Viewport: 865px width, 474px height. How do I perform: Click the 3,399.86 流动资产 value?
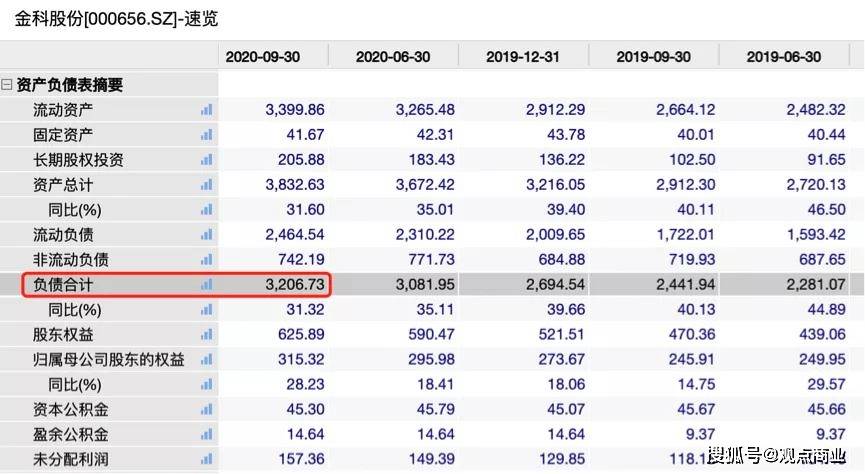[295, 110]
